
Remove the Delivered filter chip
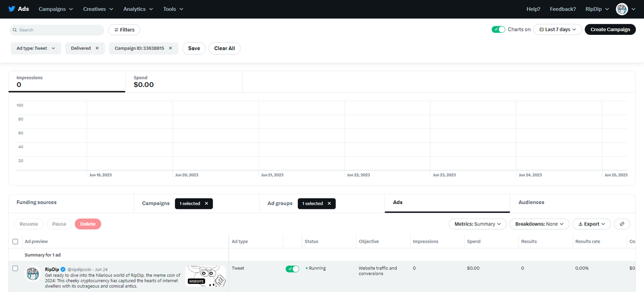[x=97, y=48]
